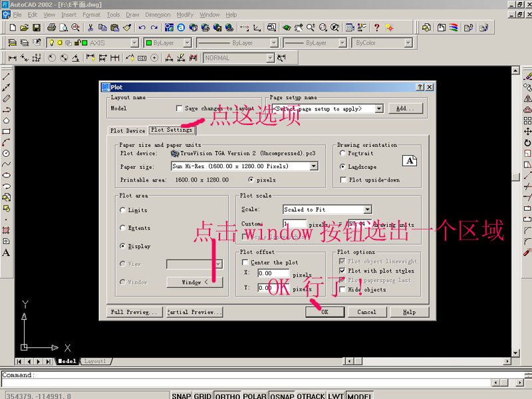532x399 pixels.
Task: Click the Array tool icon
Action: click(527, 121)
